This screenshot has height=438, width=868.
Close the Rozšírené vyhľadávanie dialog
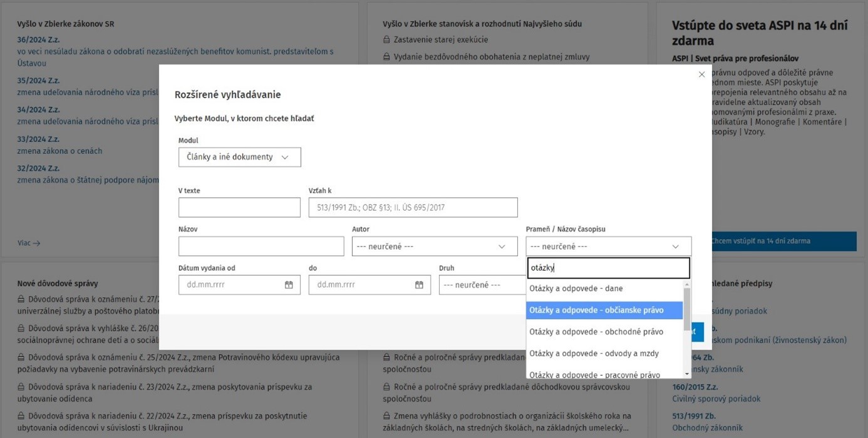pyautogui.click(x=701, y=74)
